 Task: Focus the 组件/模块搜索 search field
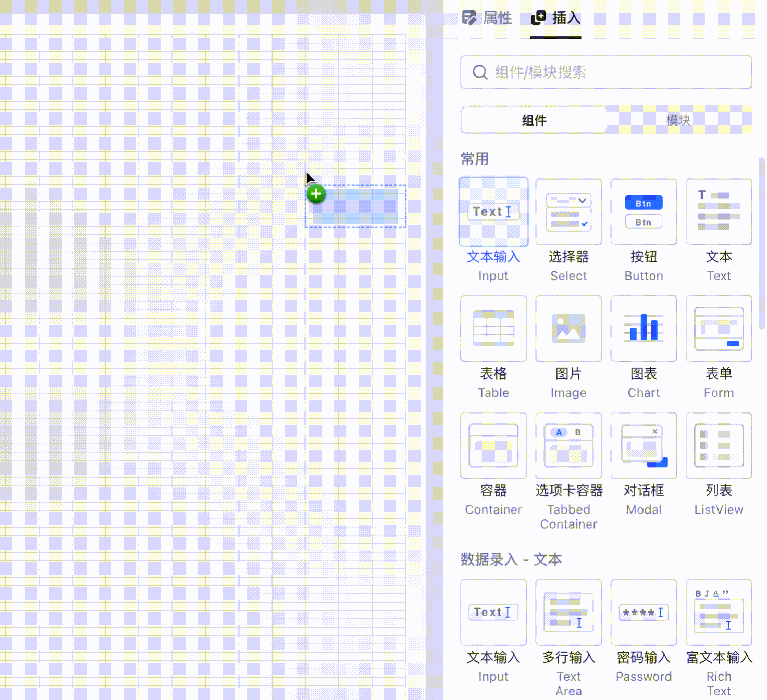606,72
